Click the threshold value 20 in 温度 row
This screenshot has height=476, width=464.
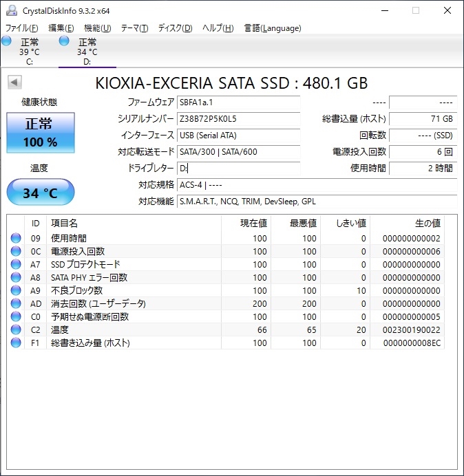(361, 329)
